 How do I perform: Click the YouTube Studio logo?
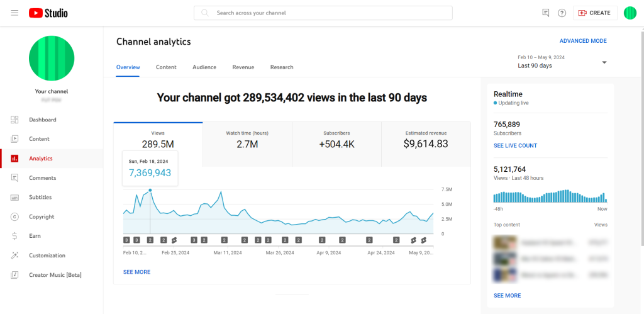[x=48, y=13]
